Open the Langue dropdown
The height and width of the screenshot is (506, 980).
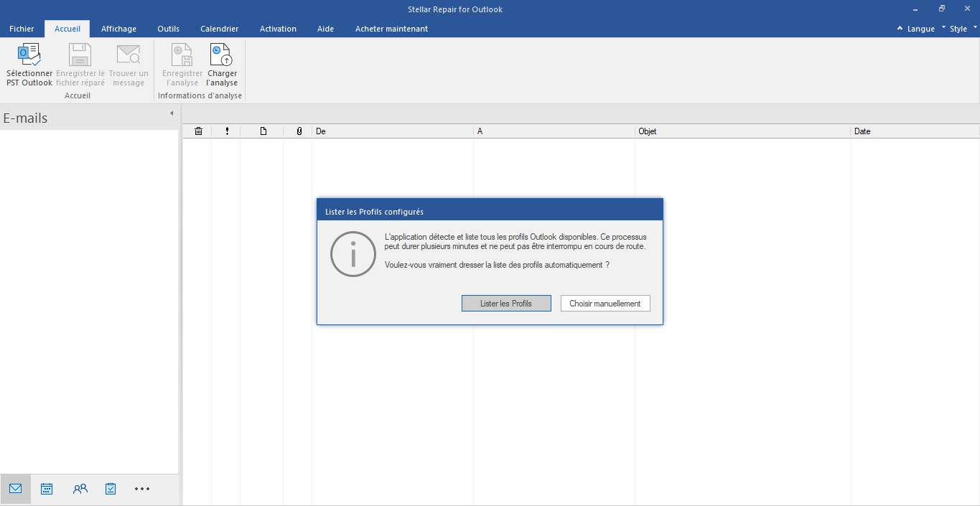(921, 29)
